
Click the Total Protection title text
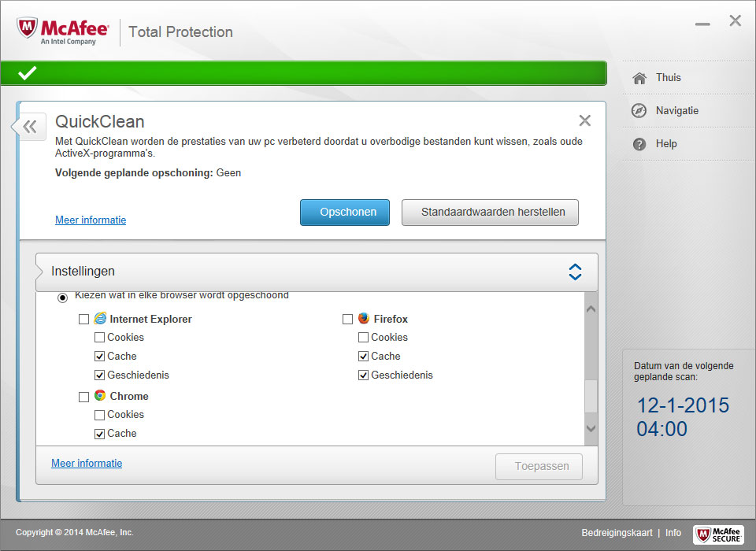coord(180,31)
